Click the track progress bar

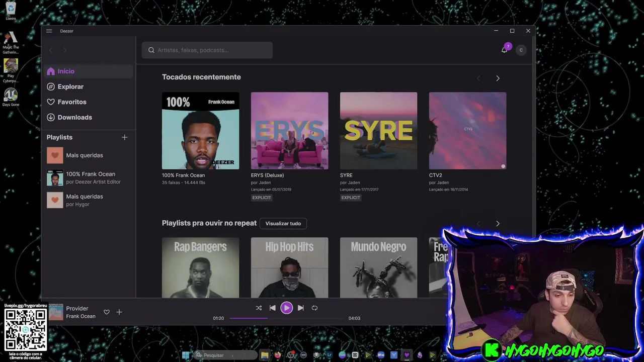click(286, 318)
